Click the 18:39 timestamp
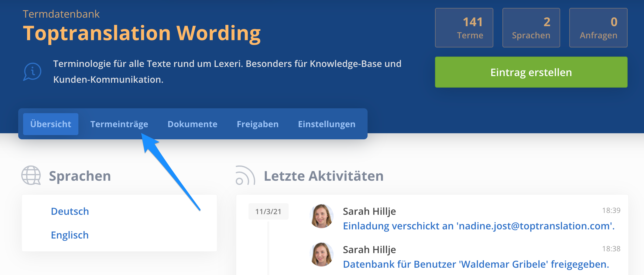The image size is (644, 275). pos(611,211)
